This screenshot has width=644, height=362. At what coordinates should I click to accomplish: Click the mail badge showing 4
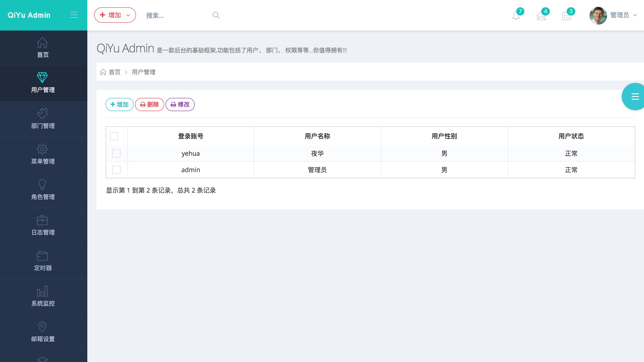tap(546, 11)
